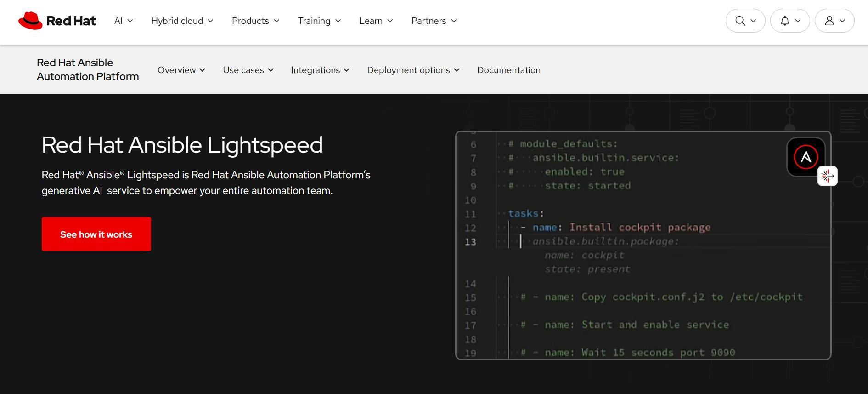Open the user account menu
The image size is (868, 394).
click(x=834, y=21)
